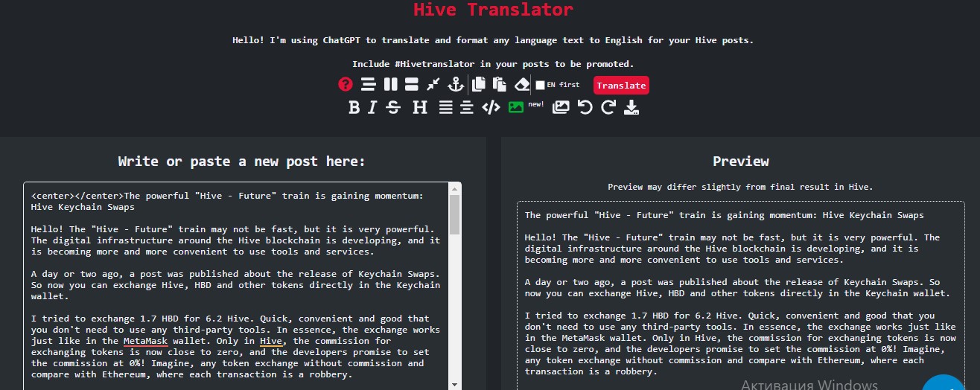
Task: Click inside the post editor text area
Action: (235, 286)
